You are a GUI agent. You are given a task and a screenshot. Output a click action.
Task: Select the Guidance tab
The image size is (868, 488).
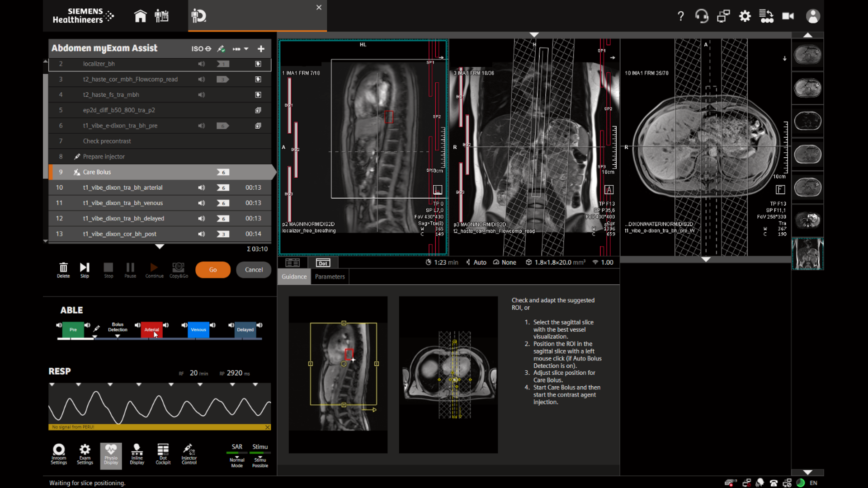point(294,277)
